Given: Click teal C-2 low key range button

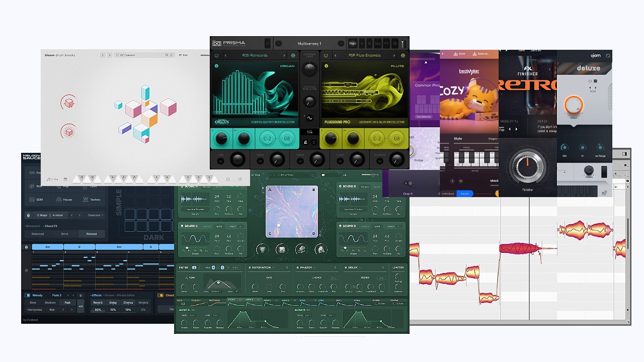Looking at the screenshot, I should click(267, 139).
